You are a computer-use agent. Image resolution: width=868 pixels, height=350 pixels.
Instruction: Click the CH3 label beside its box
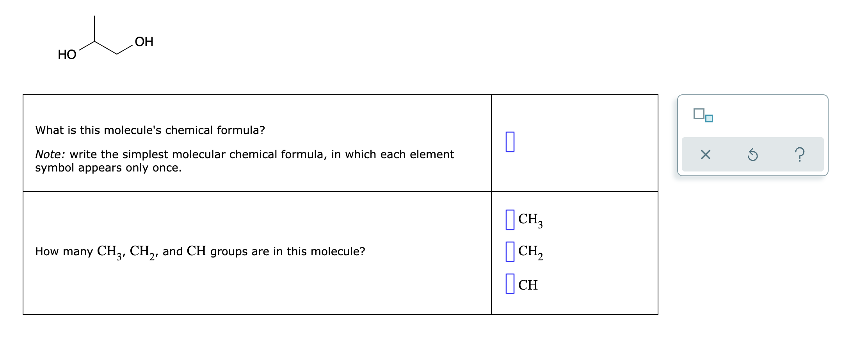coord(529,219)
